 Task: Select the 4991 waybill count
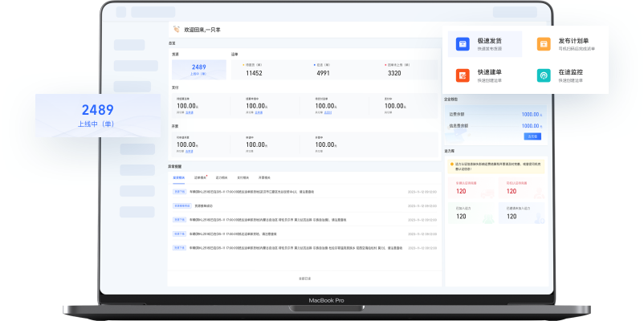324,73
